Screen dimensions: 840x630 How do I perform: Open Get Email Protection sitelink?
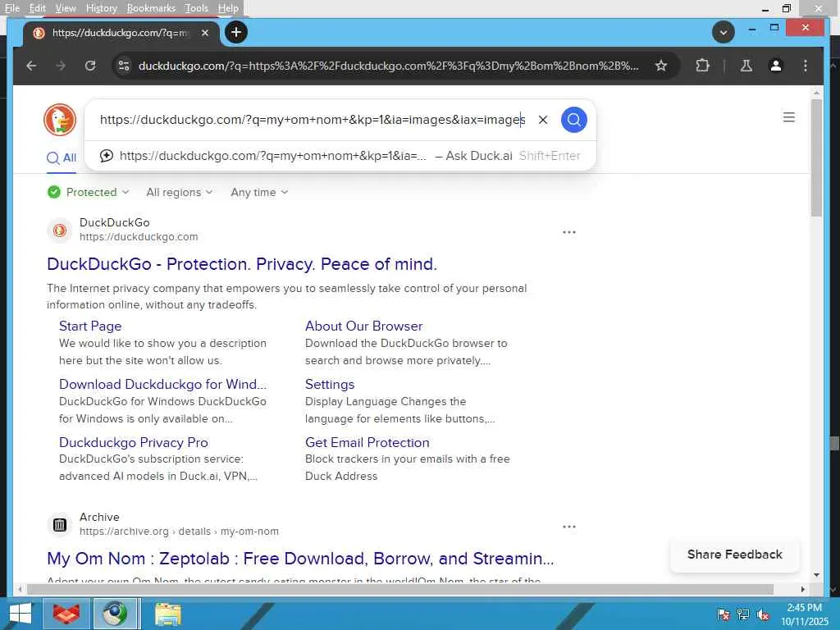point(367,442)
